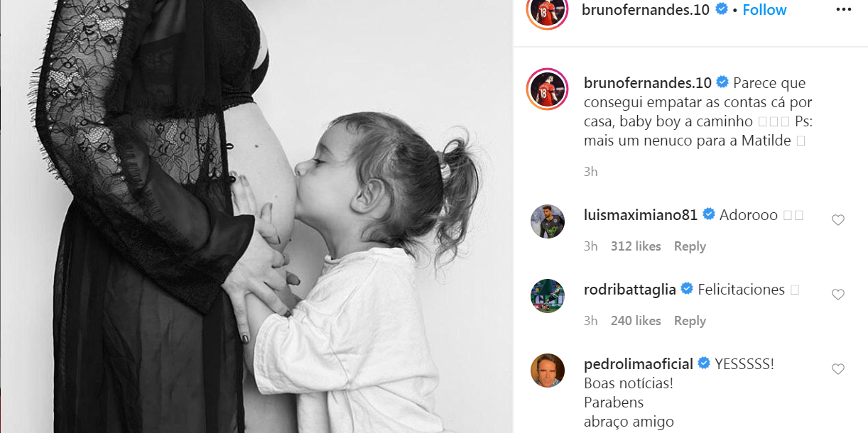Open rodribattaglia's profile picture
The image size is (868, 433).
pos(548,296)
